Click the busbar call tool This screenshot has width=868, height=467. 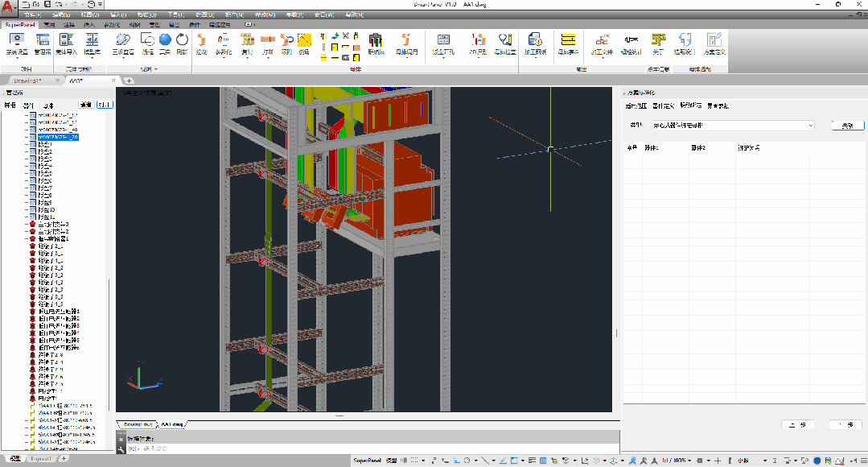407,43
